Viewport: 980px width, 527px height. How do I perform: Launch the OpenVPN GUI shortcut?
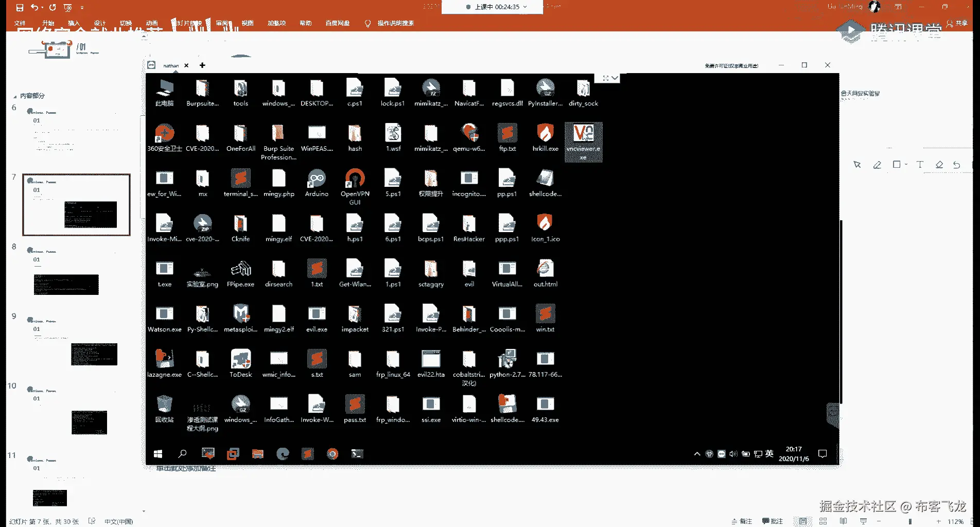tap(355, 187)
